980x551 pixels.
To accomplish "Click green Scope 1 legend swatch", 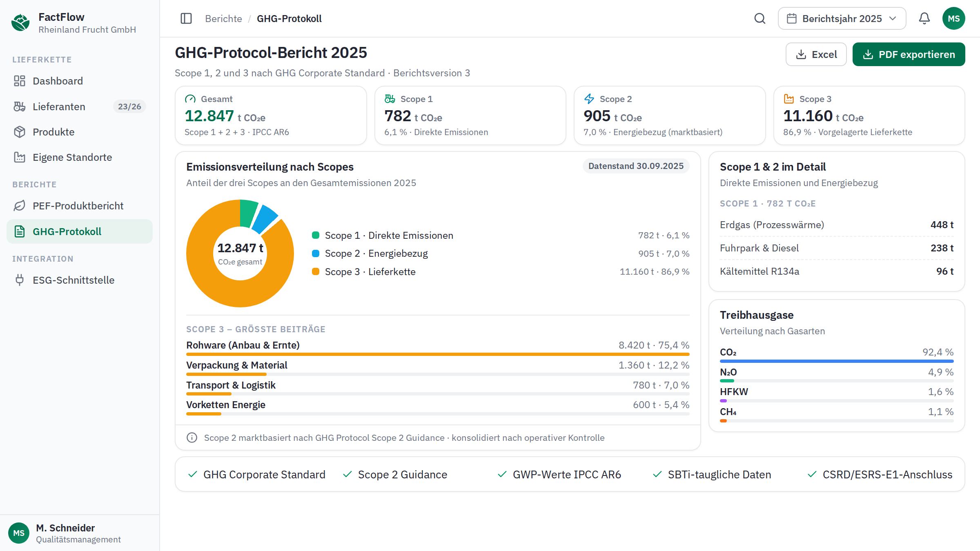I will tap(316, 235).
